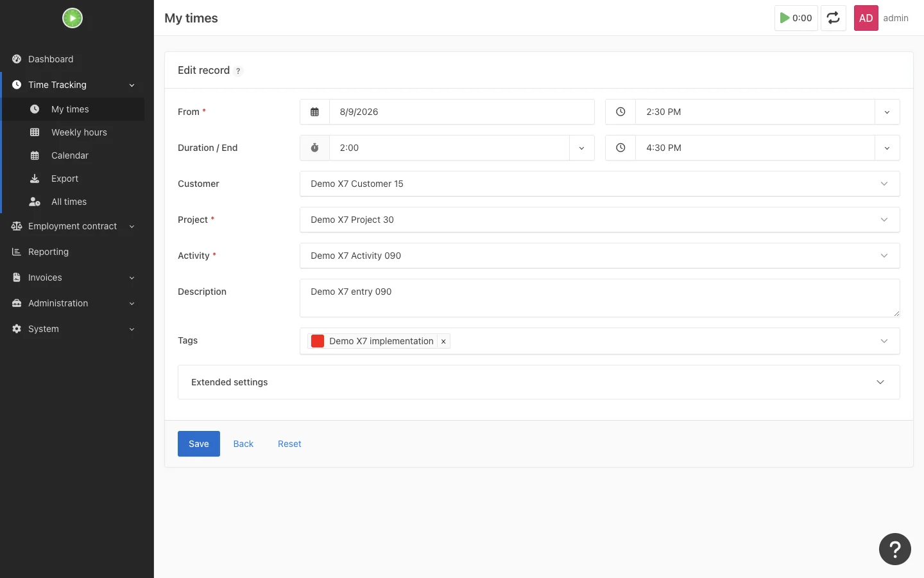Open the Tags dropdown chevron

click(884, 341)
